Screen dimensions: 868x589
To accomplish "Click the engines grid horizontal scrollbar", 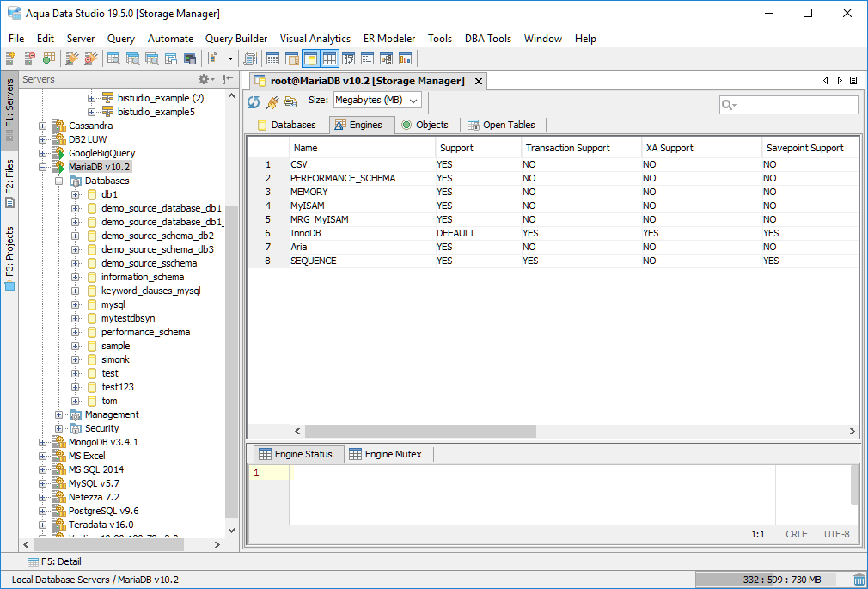I will tap(419, 431).
